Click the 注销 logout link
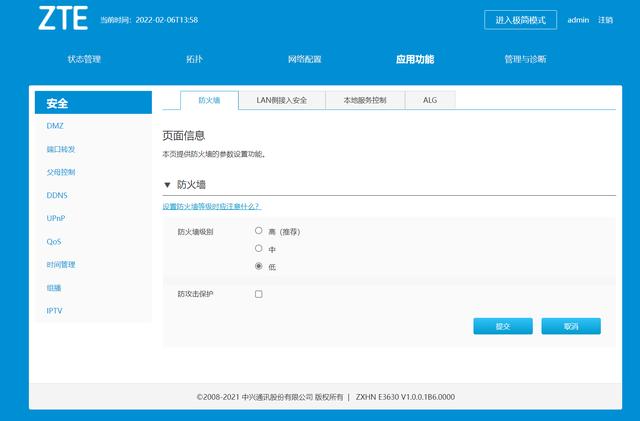The image size is (640, 421). click(606, 20)
